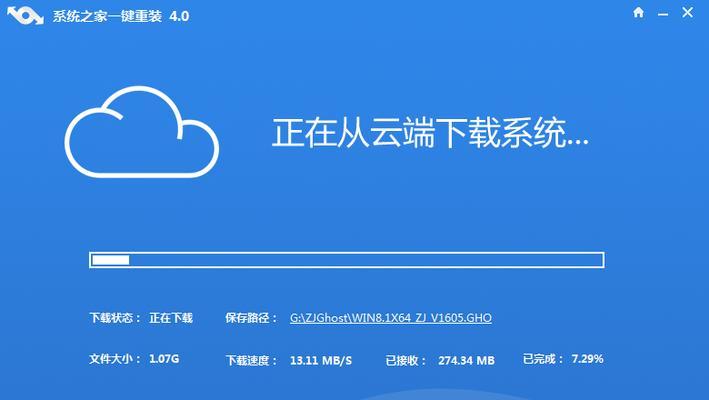709x400 pixels.
Task: Click the 系统之家一键重装 4.0 title text
Action: click(121, 16)
